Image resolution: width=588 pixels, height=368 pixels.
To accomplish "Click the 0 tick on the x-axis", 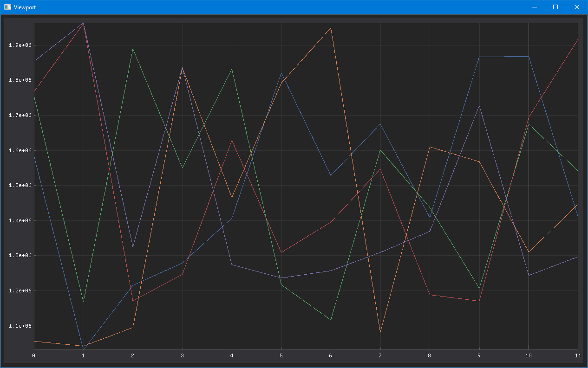I will coord(33,355).
